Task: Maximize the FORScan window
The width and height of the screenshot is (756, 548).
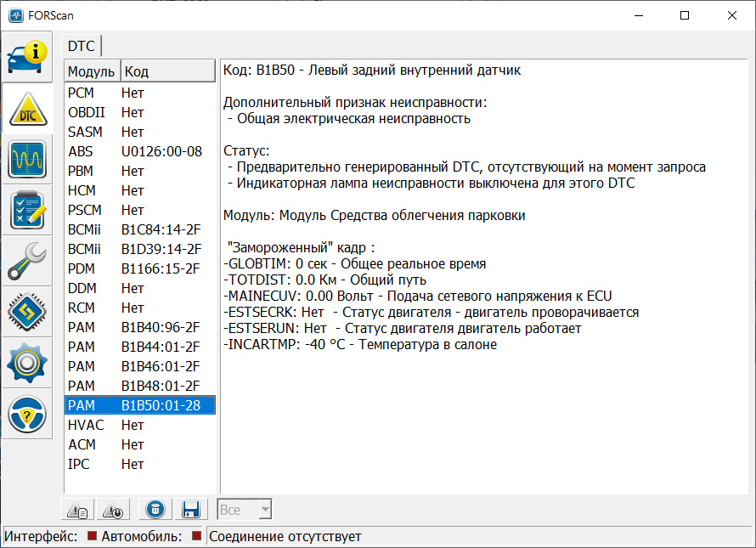Action: pyautogui.click(x=685, y=15)
